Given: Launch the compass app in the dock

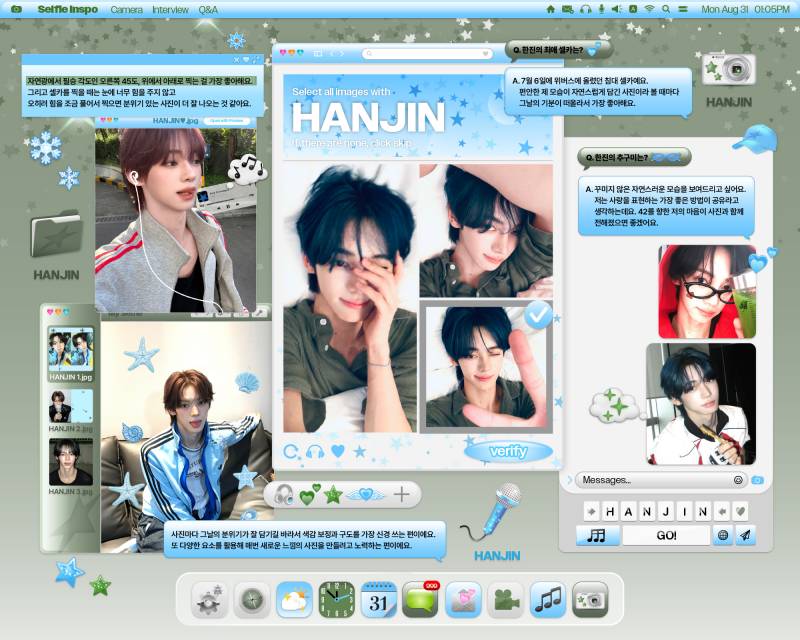Looking at the screenshot, I should coord(252,600).
